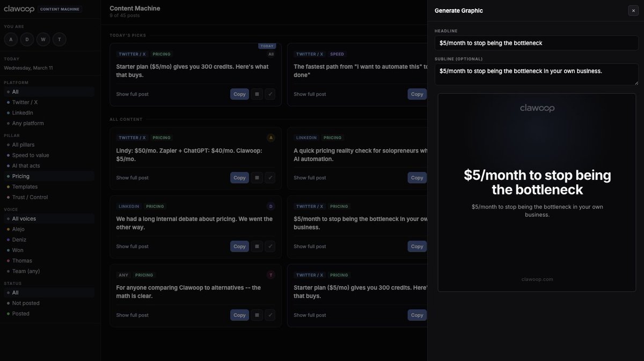644x361 pixels.
Task: Mark the long internal debate post as posted
Action: (x=270, y=247)
